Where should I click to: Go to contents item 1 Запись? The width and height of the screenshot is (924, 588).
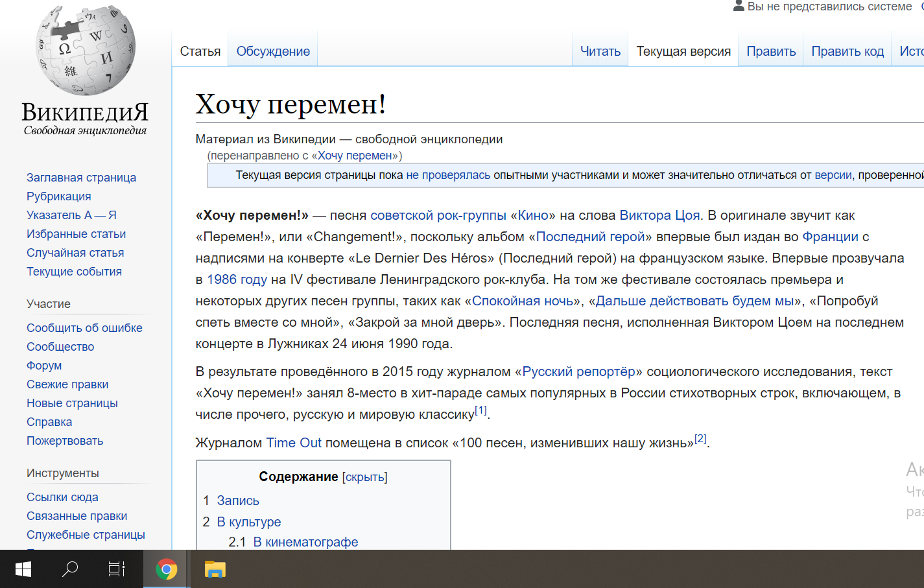pos(238,500)
